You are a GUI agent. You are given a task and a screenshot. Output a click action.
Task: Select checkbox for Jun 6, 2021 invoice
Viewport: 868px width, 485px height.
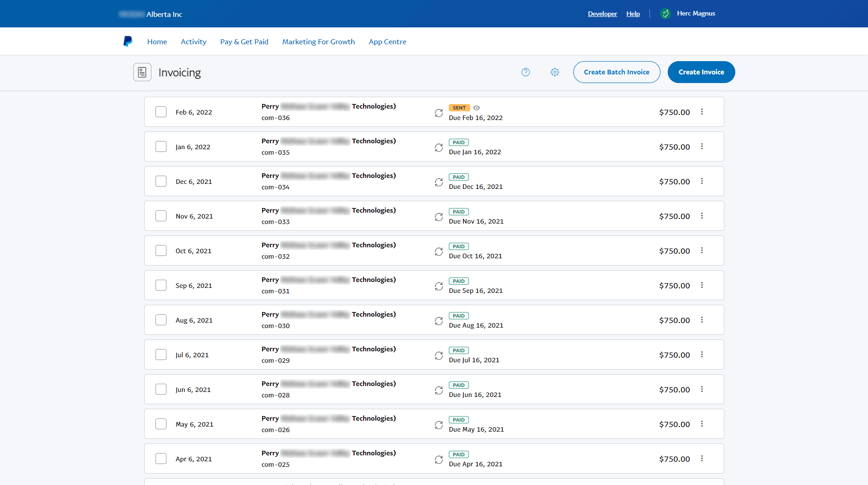(161, 389)
